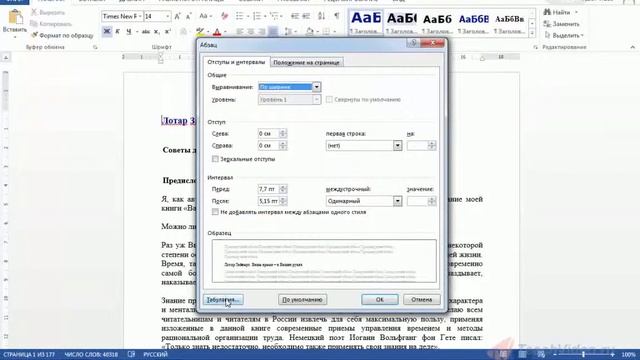Click the justify alignment icon in ribbon
The width and height of the screenshot is (640, 360).
273,31
